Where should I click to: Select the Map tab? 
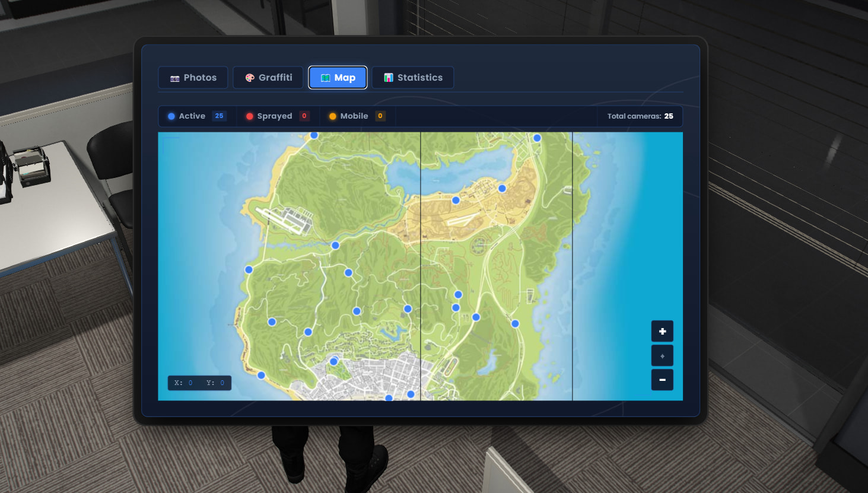pos(338,78)
